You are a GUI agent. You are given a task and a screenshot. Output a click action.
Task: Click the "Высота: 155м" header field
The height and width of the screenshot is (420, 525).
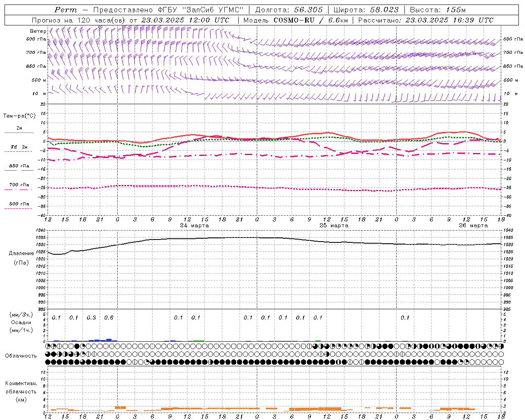click(438, 10)
